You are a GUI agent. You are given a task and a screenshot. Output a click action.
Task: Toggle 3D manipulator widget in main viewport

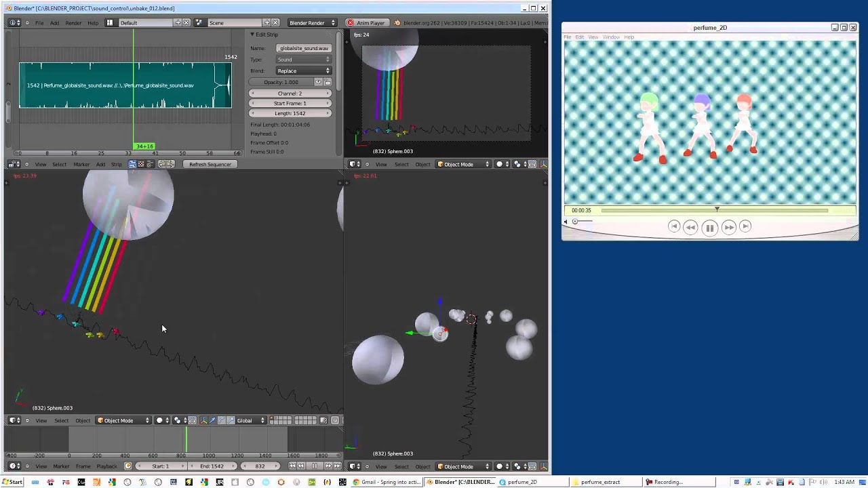204,420
